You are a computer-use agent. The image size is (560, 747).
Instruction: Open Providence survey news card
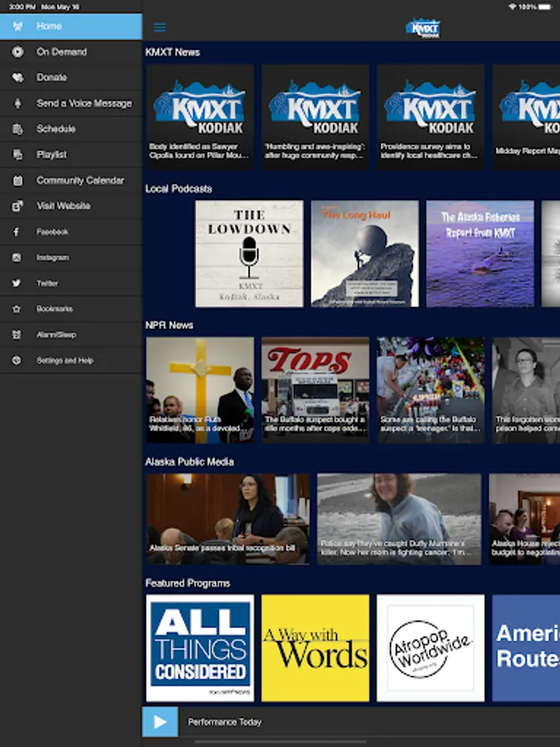tap(431, 117)
